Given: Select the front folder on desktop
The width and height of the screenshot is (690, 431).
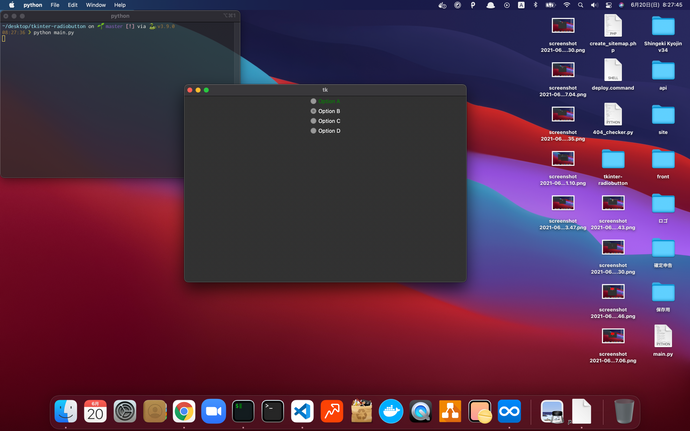Looking at the screenshot, I should [x=663, y=159].
